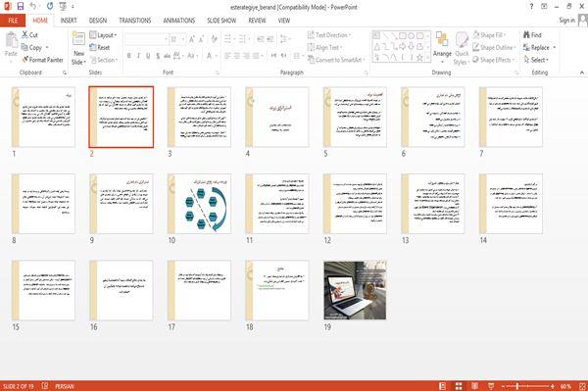This screenshot has width=588, height=391.
Task: Switch to ANIMATIONS tab
Action: pos(179,21)
